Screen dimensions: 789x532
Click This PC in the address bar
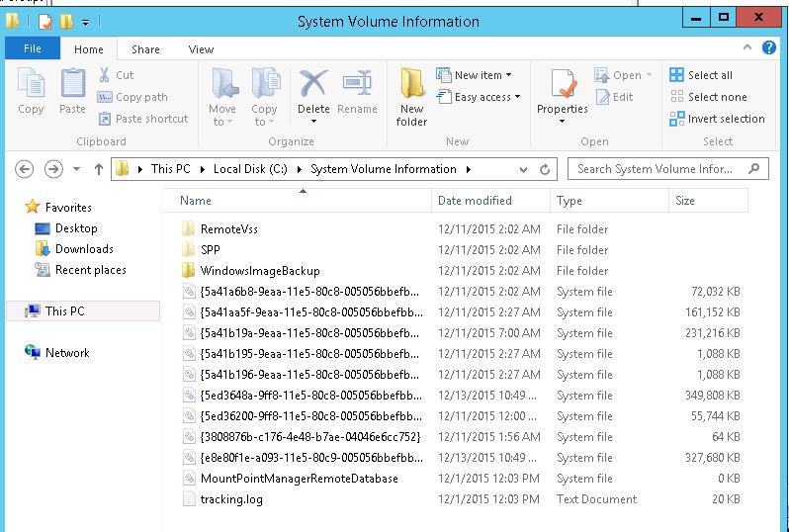171,169
